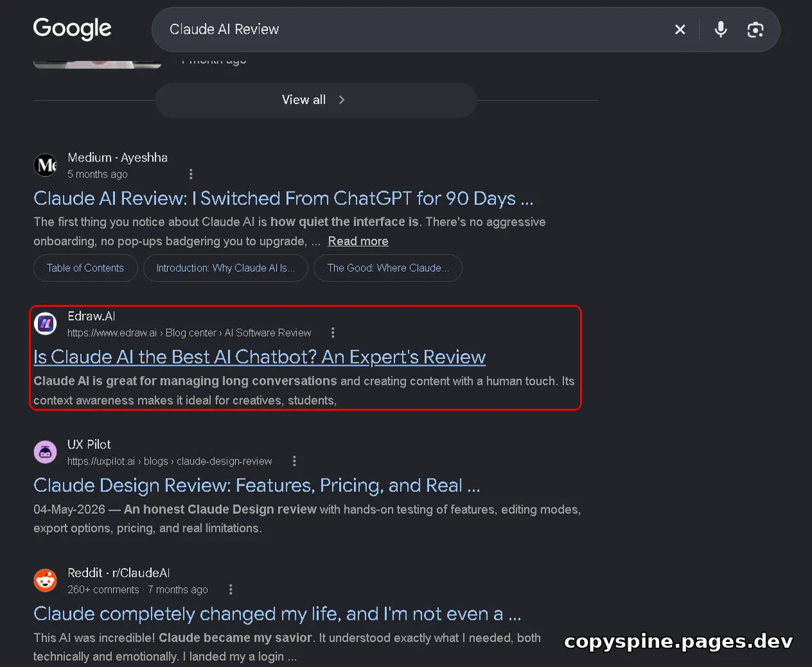The image size is (812, 667).
Task: Open more options for the UX Pilot result
Action: [x=294, y=461]
